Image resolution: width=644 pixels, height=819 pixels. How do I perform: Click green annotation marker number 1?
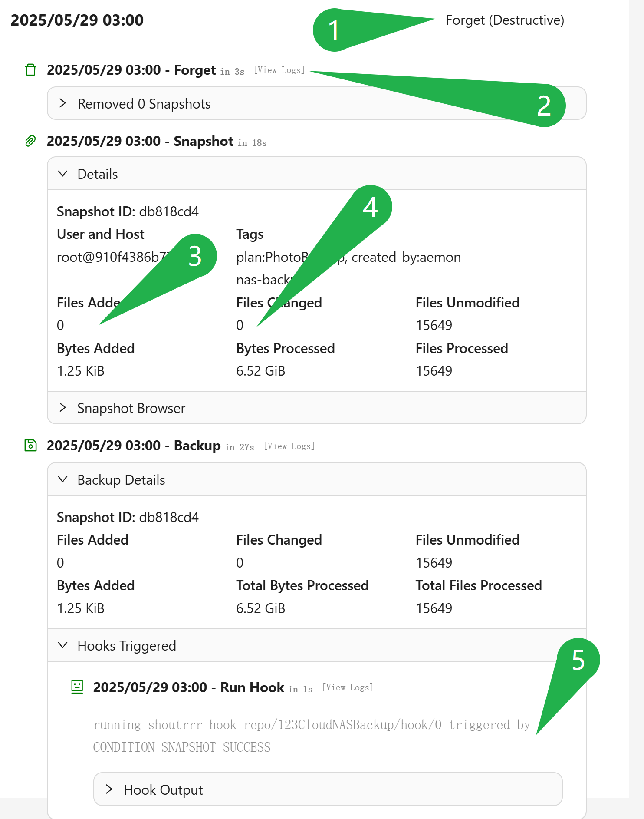(334, 30)
